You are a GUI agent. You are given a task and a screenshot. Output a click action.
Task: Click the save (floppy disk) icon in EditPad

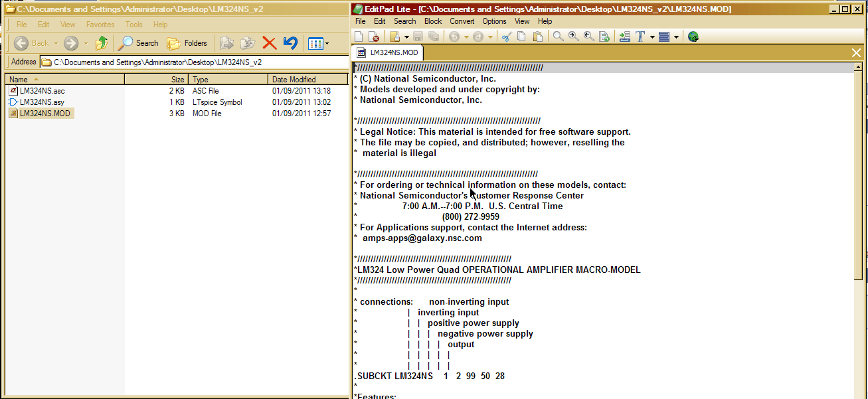tap(418, 37)
